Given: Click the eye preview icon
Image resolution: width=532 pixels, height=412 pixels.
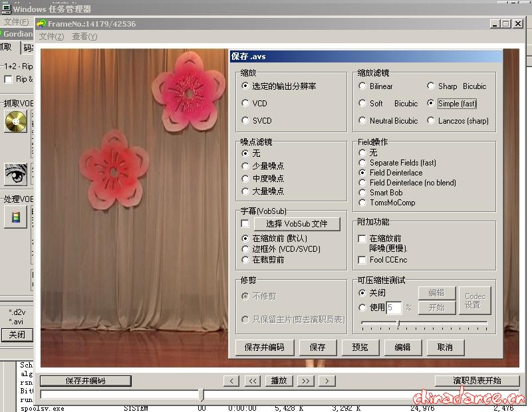Looking at the screenshot, I should (x=15, y=174).
